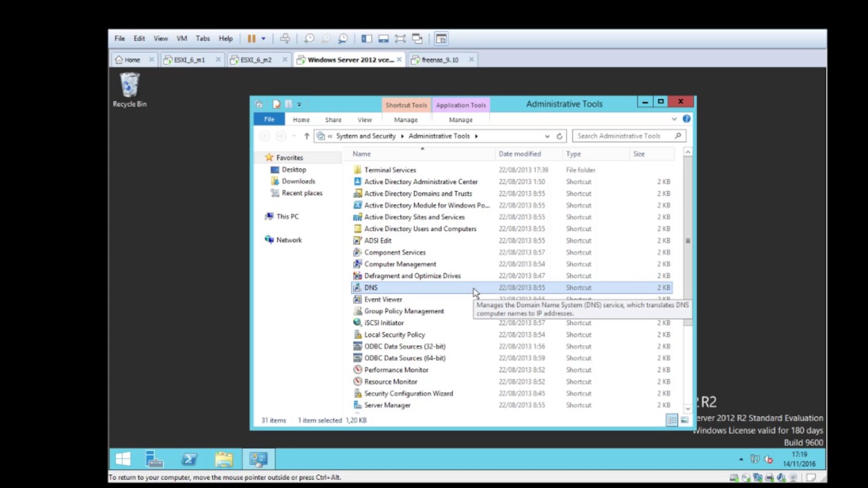Open File Explorer from the taskbar
Viewport: 868px width, 488px height.
click(224, 459)
